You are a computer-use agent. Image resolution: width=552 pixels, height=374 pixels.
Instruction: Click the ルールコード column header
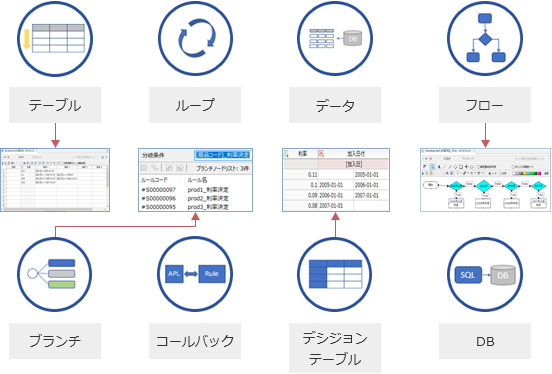tap(154, 180)
